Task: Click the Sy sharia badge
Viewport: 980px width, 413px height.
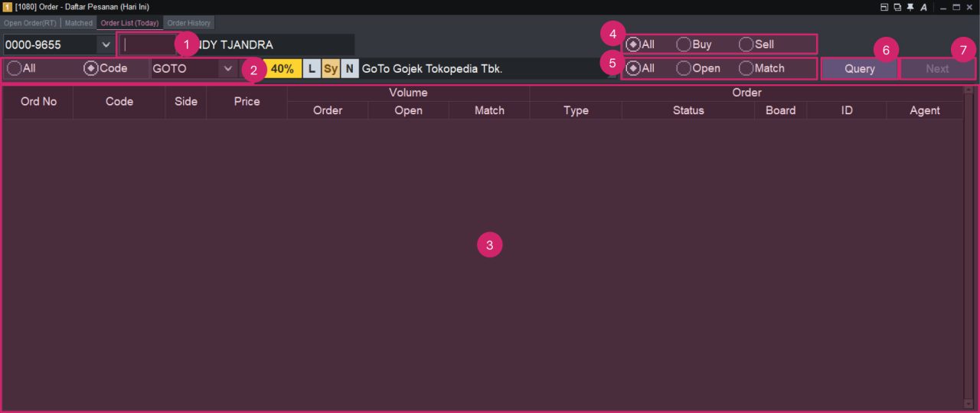Action: point(330,68)
